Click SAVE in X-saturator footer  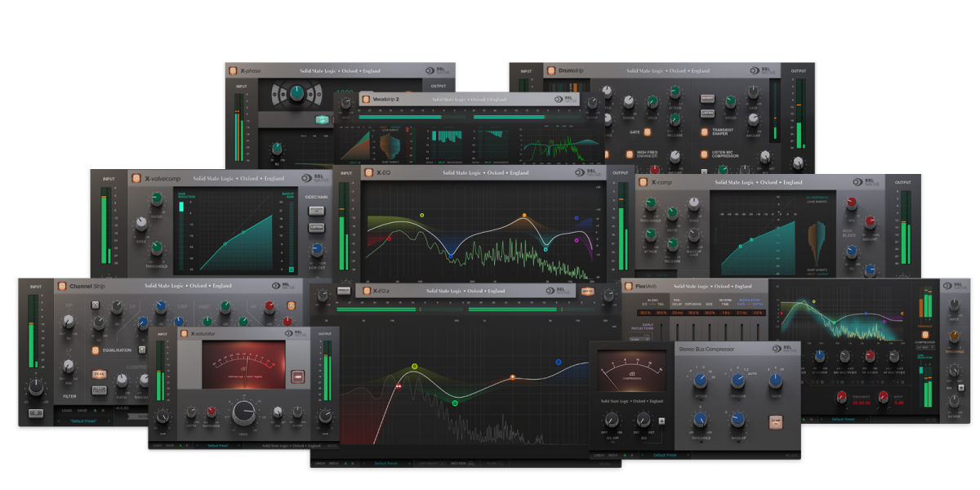point(170,445)
